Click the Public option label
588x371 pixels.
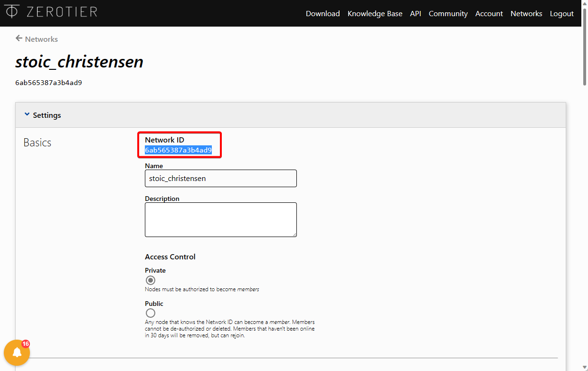(154, 304)
